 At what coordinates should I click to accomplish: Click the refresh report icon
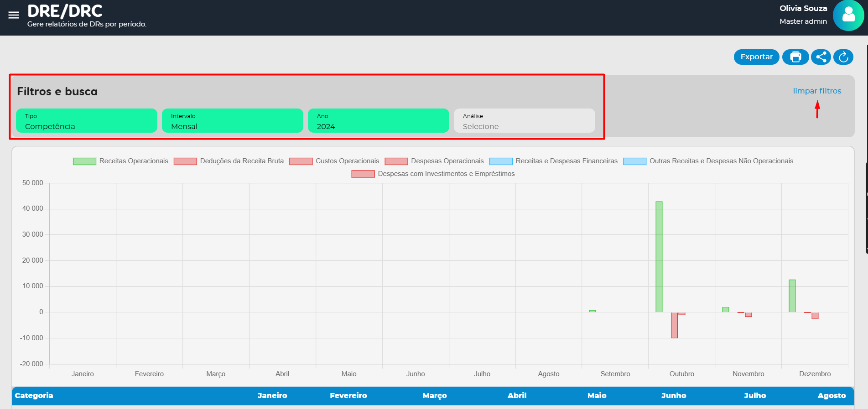pos(843,57)
